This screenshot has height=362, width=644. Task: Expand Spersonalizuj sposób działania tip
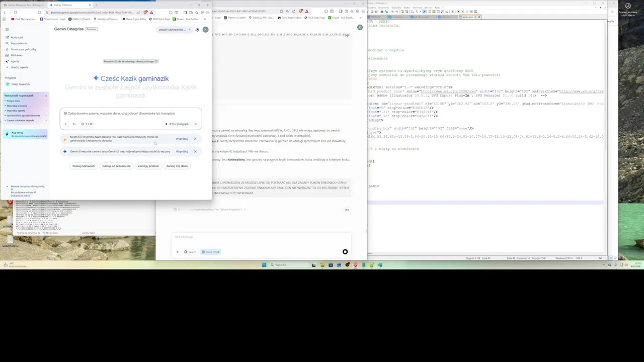click(x=26, y=116)
